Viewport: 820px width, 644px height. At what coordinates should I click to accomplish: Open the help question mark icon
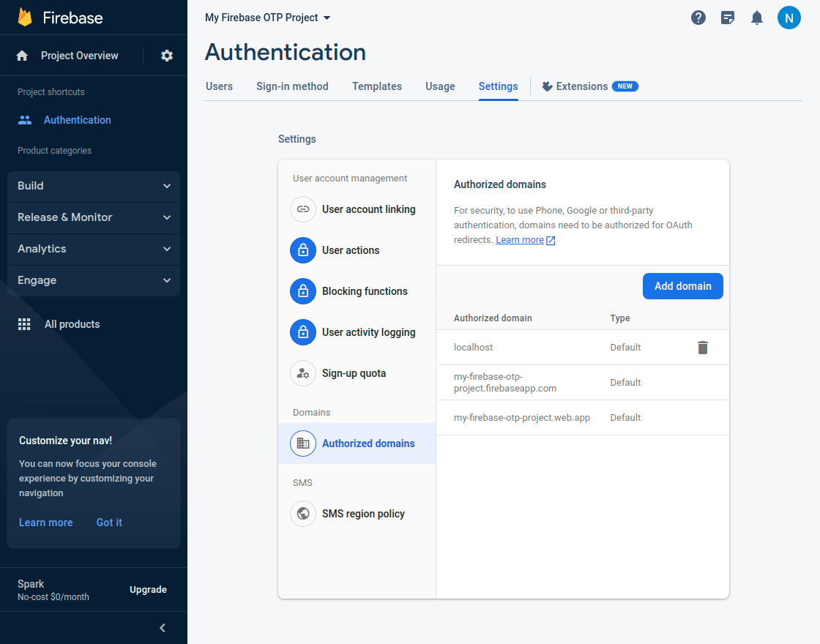[x=698, y=17]
